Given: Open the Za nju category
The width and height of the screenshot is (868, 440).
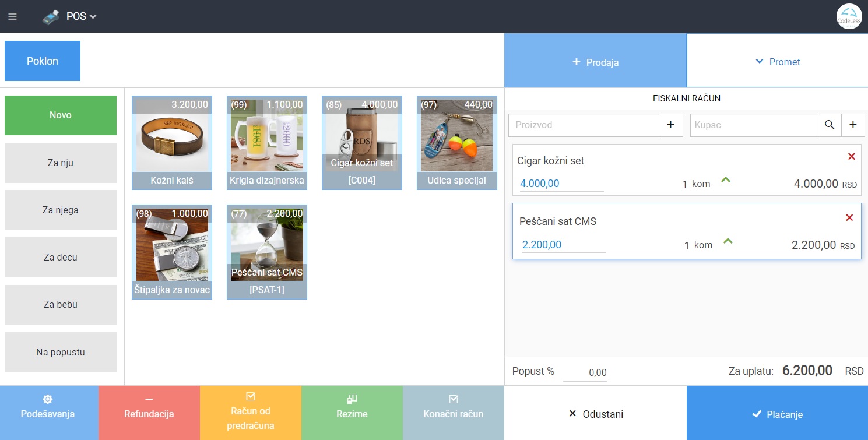Looking at the screenshot, I should tap(61, 163).
